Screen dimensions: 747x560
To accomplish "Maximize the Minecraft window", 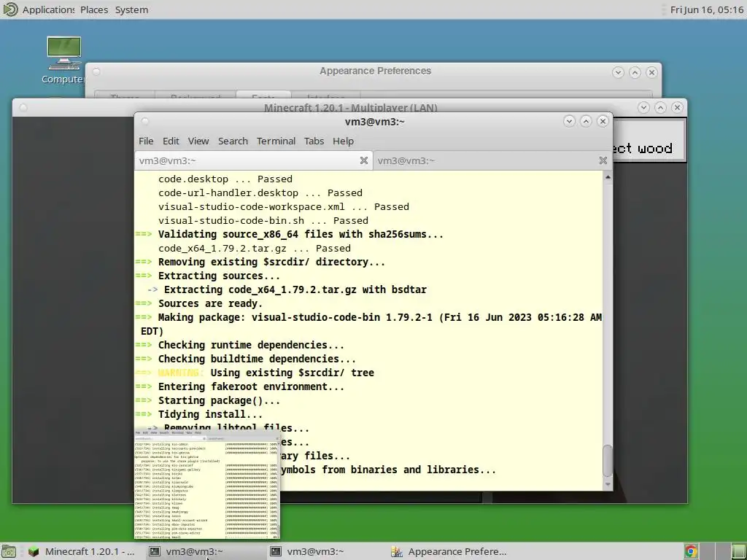I will click(x=660, y=108).
